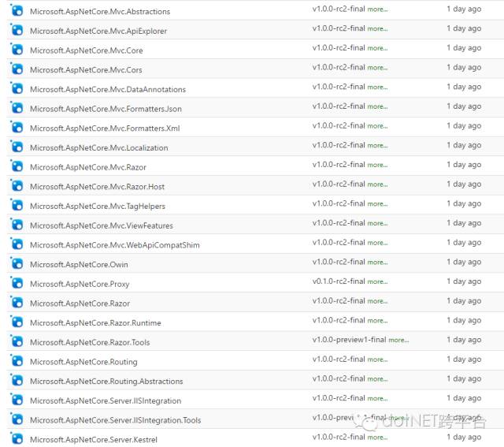This screenshot has height=447, width=504.
Task: Click the package icon beside Microsoft.AspNetCore.Mvc.DataAnnotations
Action: 17,88
